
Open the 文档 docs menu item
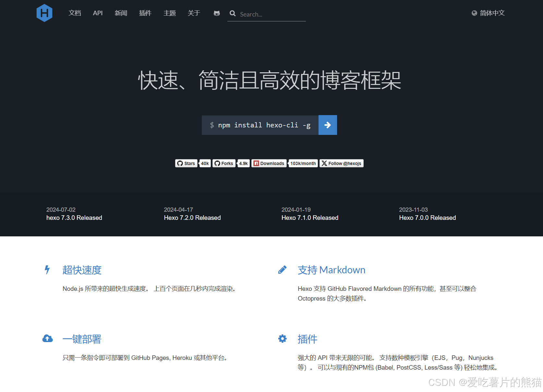(x=75, y=13)
